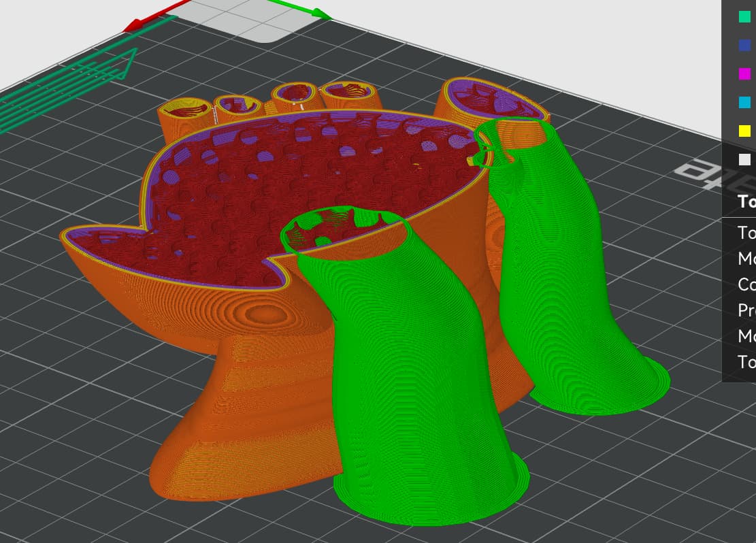The image size is (756, 543).
Task: Click the teal green legend color swatch
Action: [745, 16]
